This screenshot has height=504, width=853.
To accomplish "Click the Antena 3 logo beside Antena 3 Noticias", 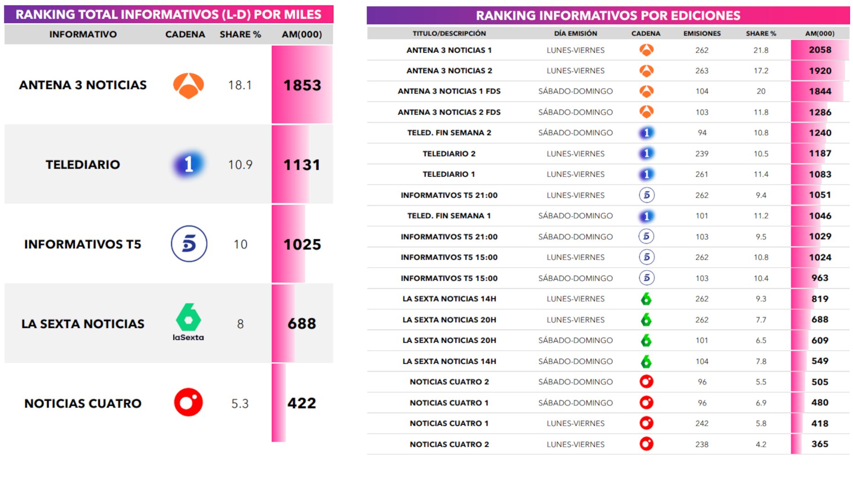I will coord(188,85).
